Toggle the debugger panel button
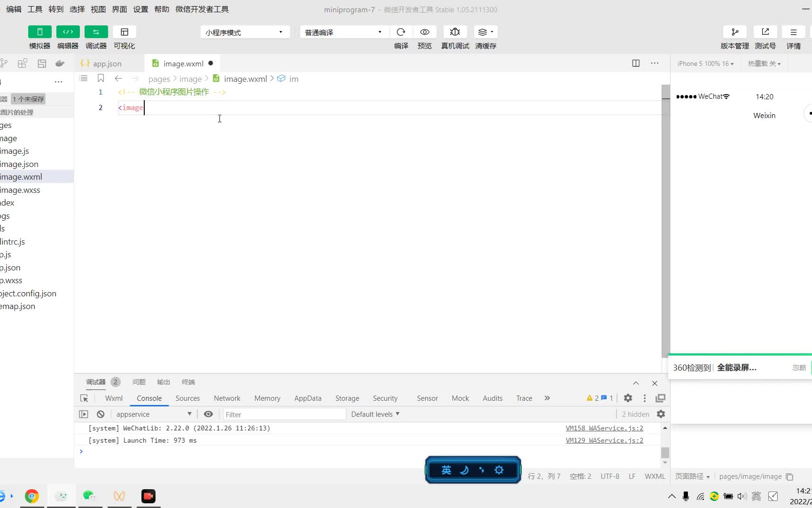This screenshot has height=508, width=812. point(96,32)
